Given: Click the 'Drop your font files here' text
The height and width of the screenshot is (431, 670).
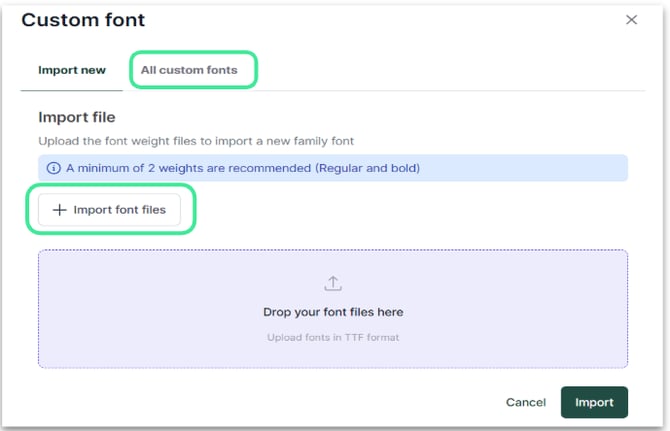Looking at the screenshot, I should [x=333, y=312].
